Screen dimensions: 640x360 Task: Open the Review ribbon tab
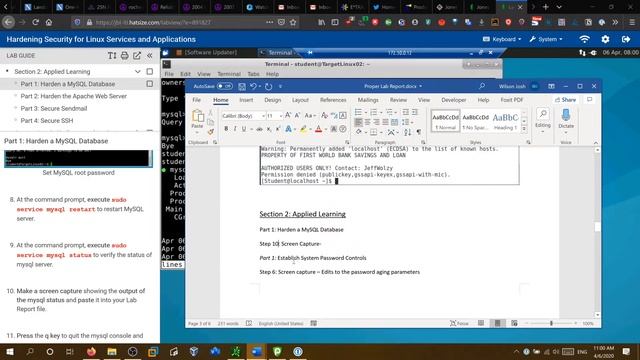click(398, 100)
